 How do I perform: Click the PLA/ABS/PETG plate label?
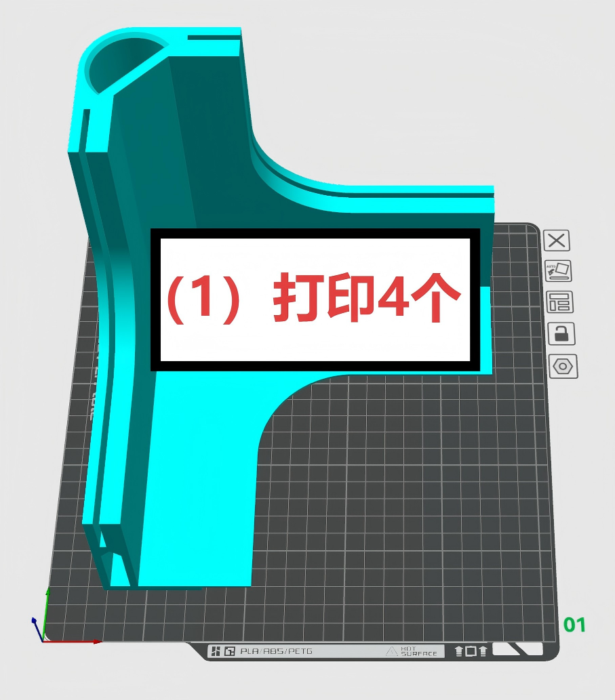coord(276,651)
